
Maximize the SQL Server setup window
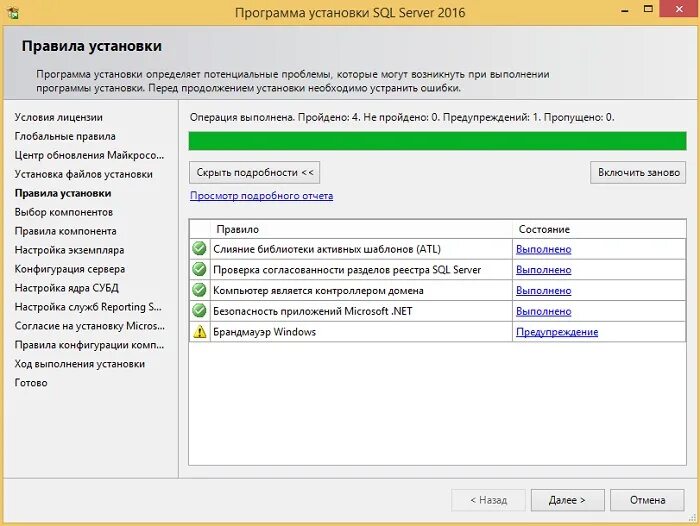[x=648, y=9]
